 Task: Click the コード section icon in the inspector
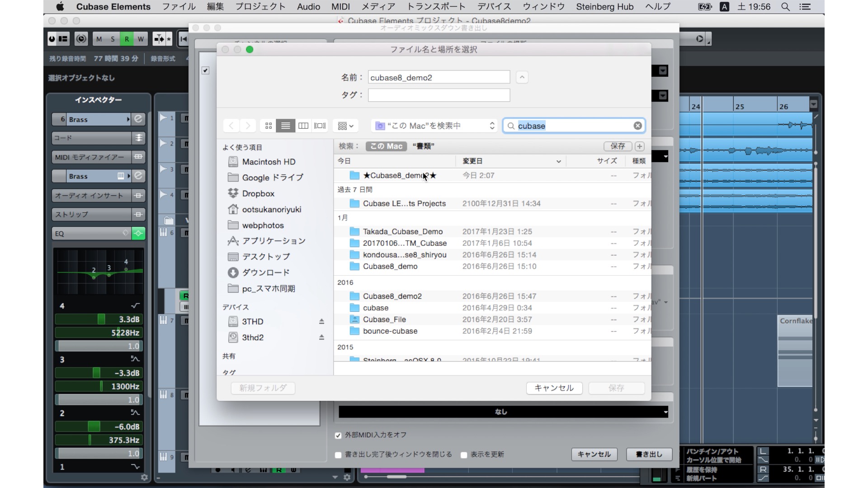click(138, 138)
